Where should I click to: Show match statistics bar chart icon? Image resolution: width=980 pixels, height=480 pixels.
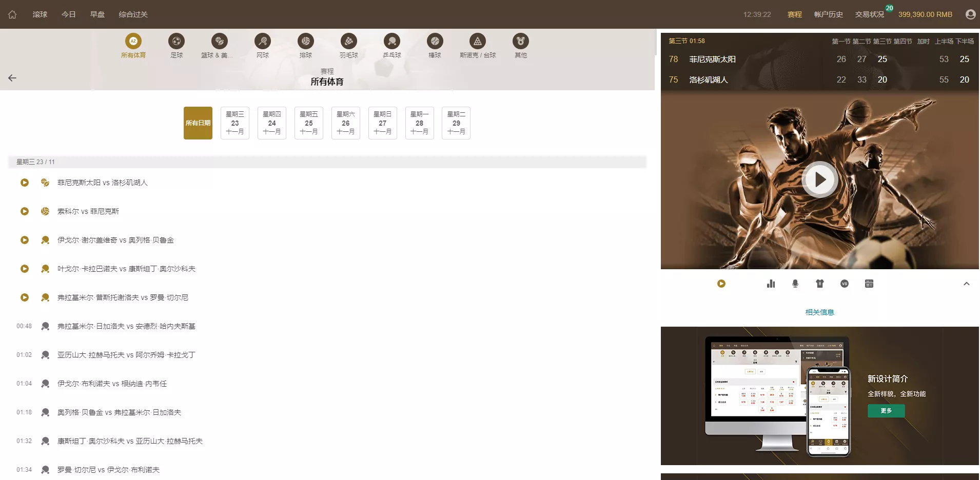[x=771, y=284]
